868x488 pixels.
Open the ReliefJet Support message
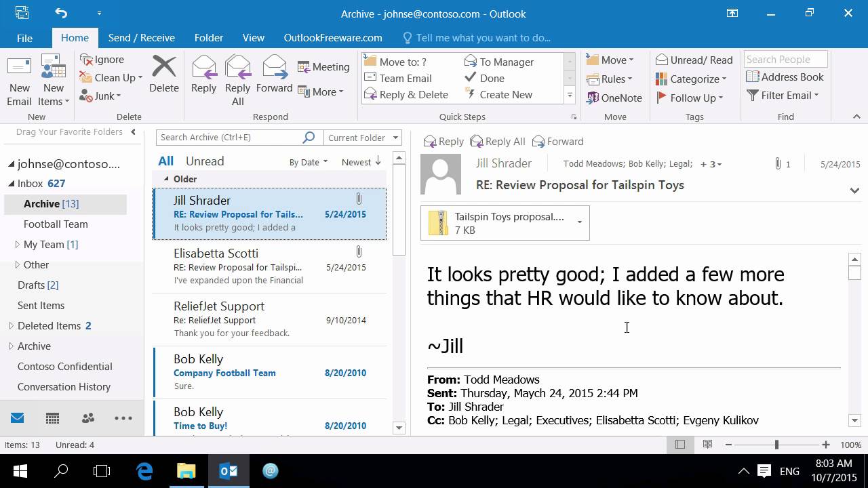(x=270, y=319)
